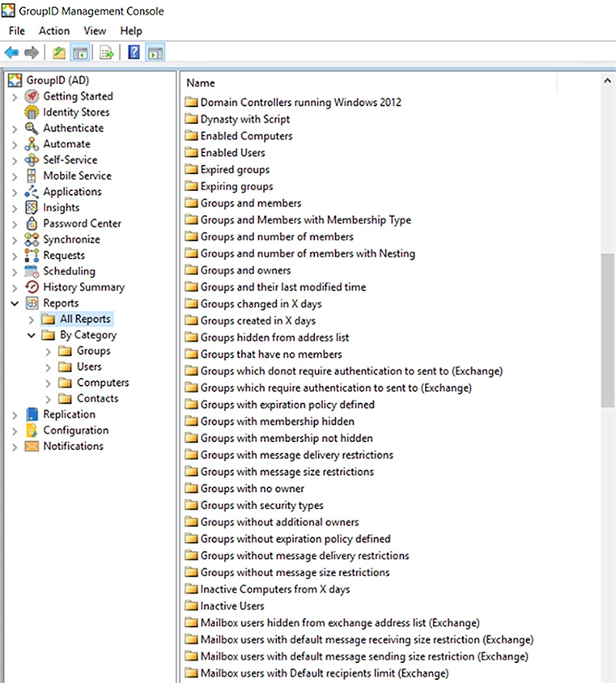The width and height of the screenshot is (616, 683).
Task: Collapse the Reports tree node
Action: [x=15, y=303]
